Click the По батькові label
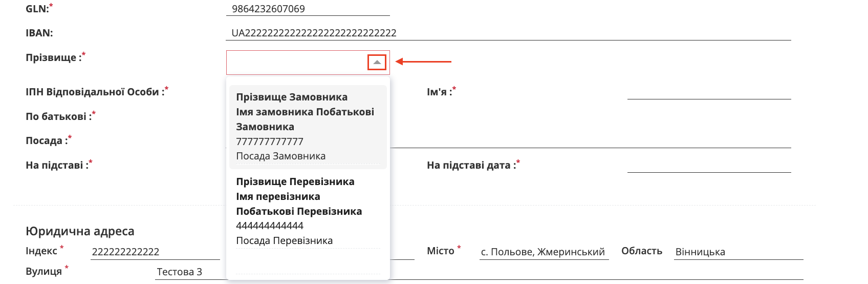868x284 pixels. point(56,117)
